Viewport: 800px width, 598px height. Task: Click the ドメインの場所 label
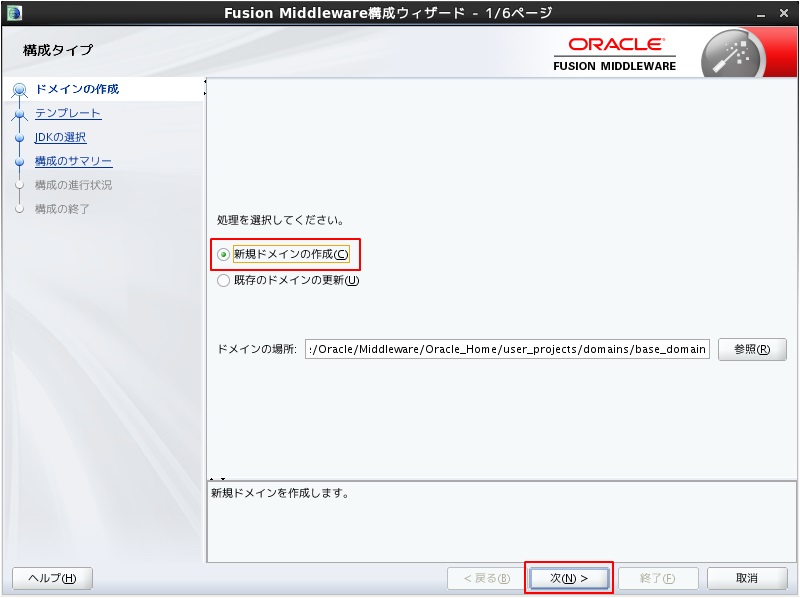point(257,349)
